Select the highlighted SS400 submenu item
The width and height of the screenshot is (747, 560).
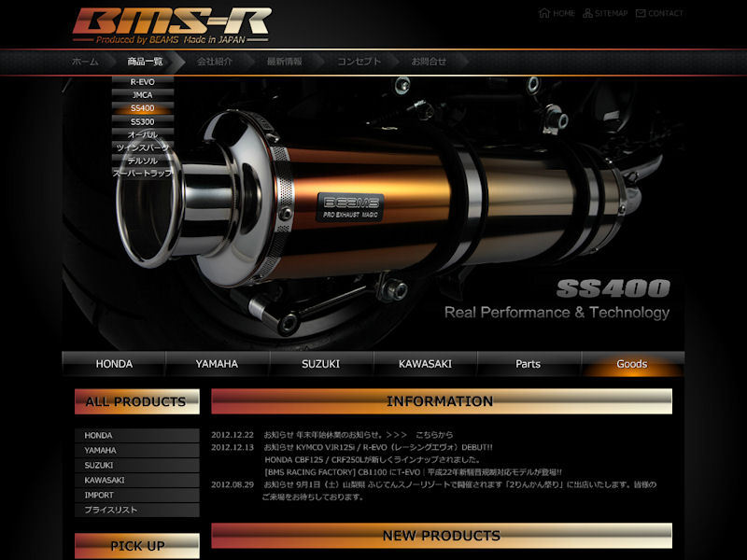pyautogui.click(x=143, y=108)
